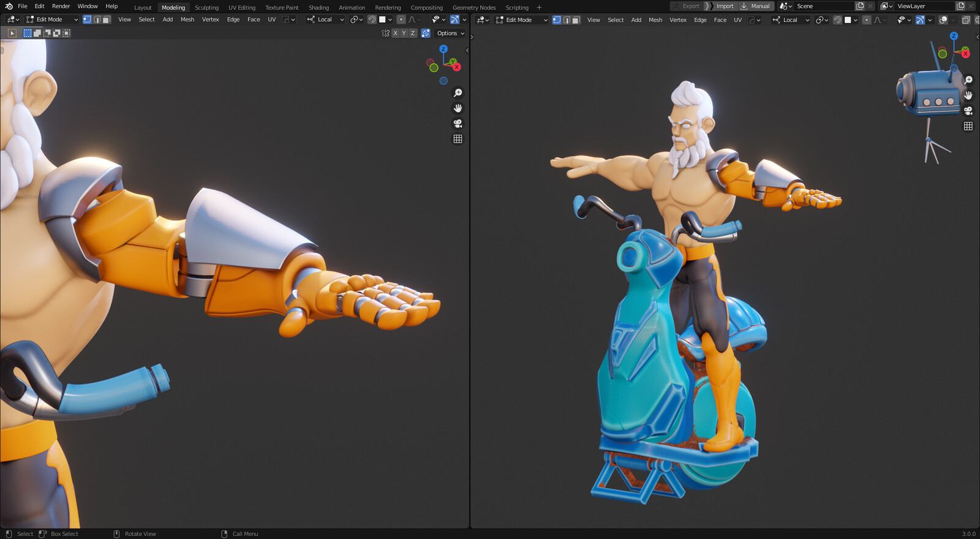The height and width of the screenshot is (539, 980).
Task: Toggle Z axis mirror button
Action: tap(413, 33)
